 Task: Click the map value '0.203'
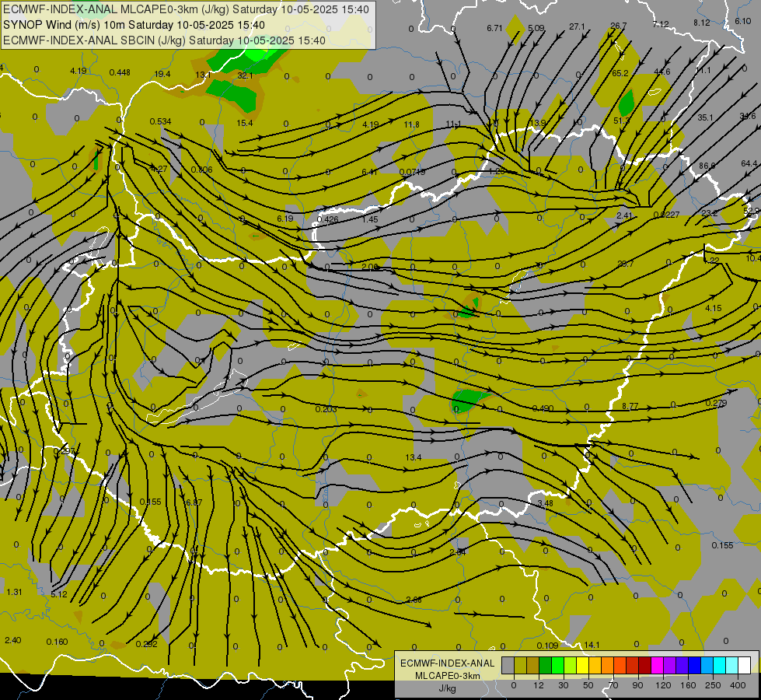[x=326, y=409]
